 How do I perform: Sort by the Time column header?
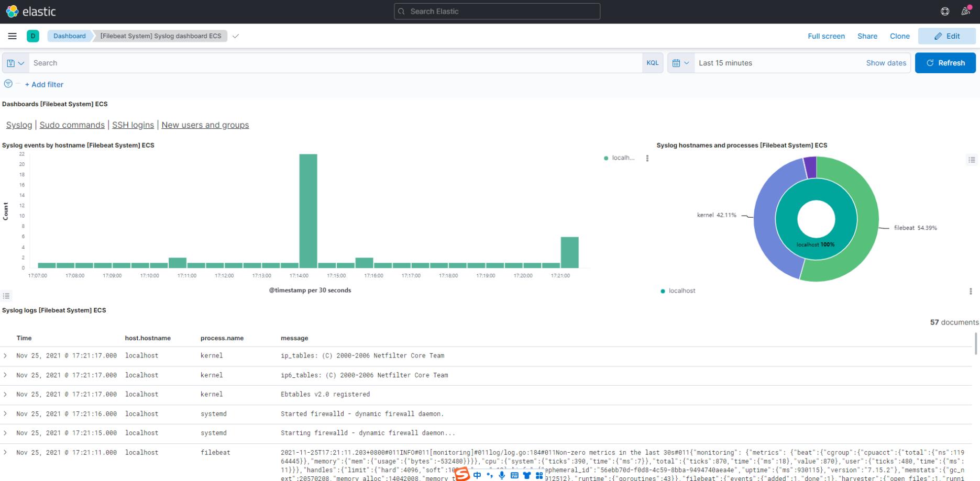pos(24,338)
